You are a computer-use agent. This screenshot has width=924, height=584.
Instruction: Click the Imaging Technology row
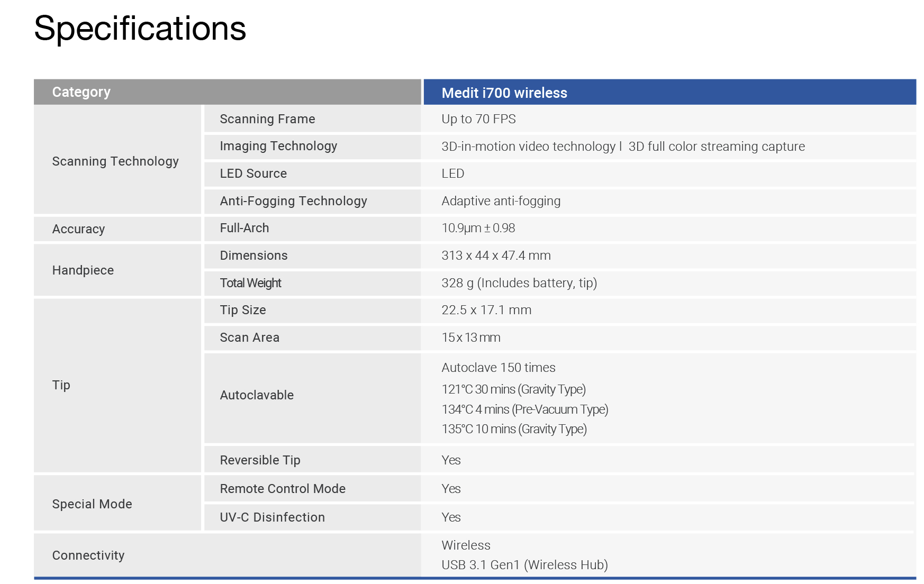[x=278, y=146]
